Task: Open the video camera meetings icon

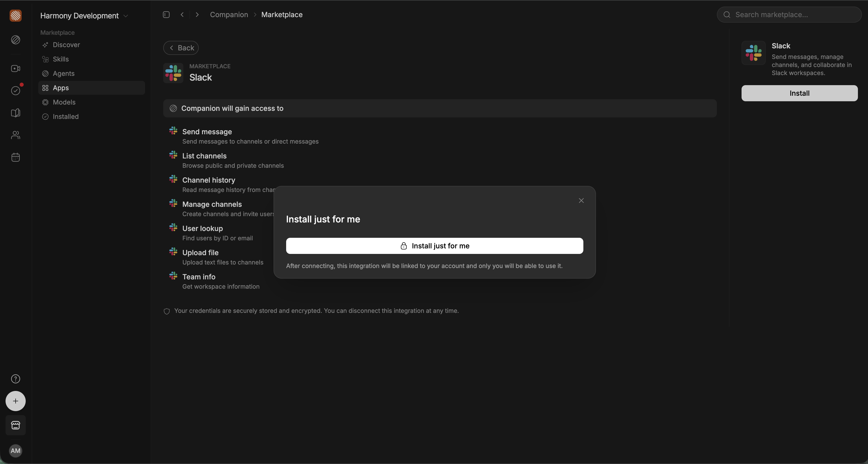Action: [16, 69]
